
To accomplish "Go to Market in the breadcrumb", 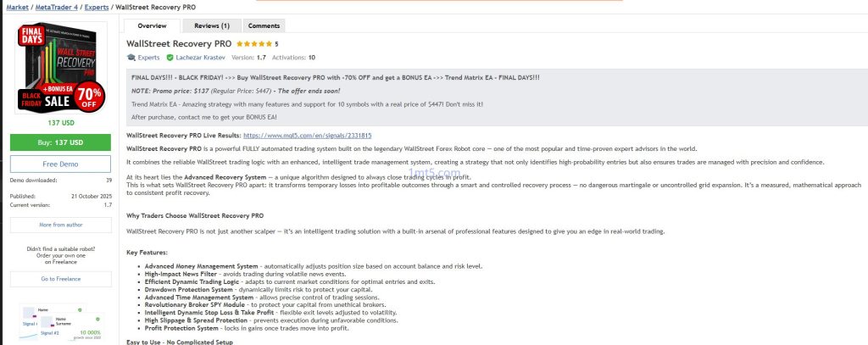I will click(x=17, y=7).
